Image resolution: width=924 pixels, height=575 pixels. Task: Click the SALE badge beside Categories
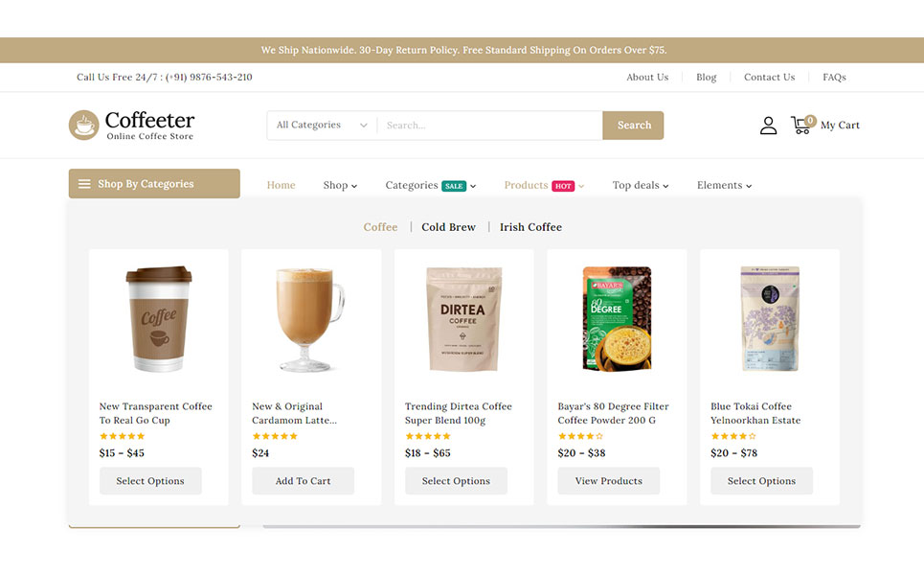coord(454,186)
